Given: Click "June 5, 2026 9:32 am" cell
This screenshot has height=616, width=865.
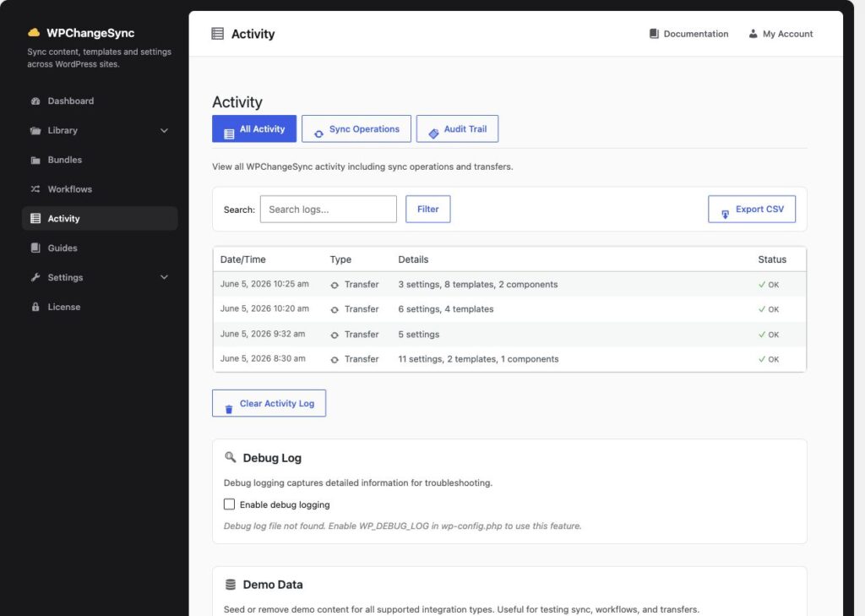Looking at the screenshot, I should [263, 334].
